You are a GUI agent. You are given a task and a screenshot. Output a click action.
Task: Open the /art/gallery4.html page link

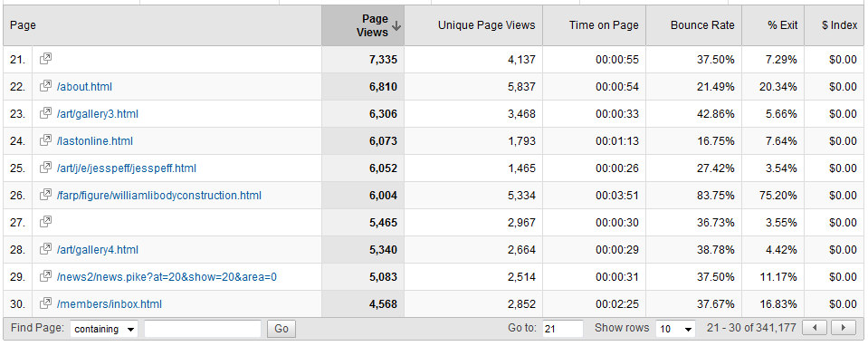click(98, 250)
